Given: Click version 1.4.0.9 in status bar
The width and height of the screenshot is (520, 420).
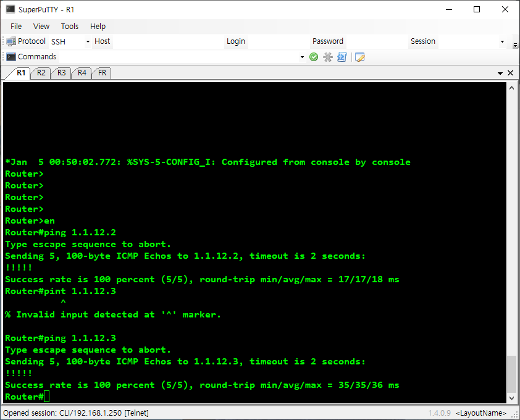Looking at the screenshot, I should (440, 413).
